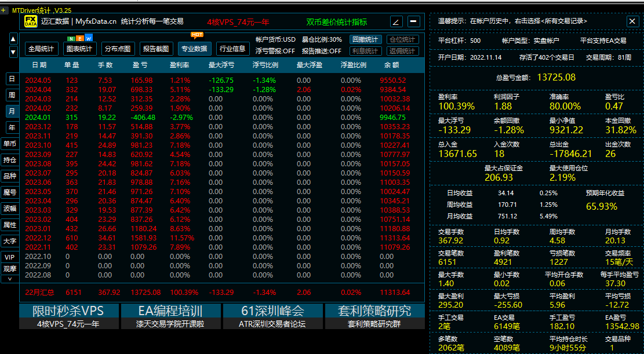Viewport: 644px width, 354px height.
Task: Open the 单币 sidebar item
Action: click(x=10, y=143)
